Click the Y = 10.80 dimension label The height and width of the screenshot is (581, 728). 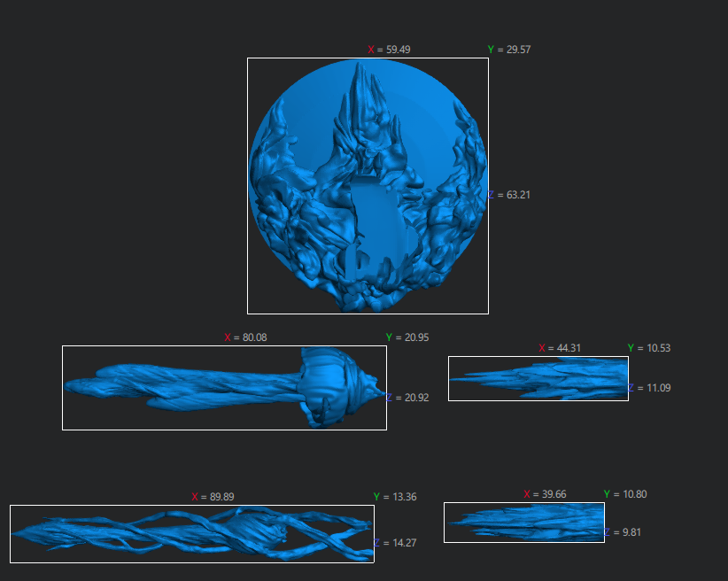tap(625, 493)
